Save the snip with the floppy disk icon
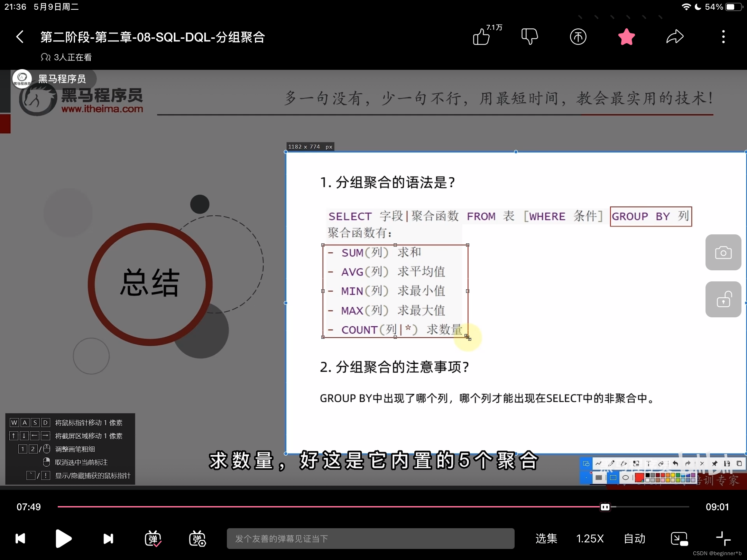Screen dimensions: 747x560 727,464
